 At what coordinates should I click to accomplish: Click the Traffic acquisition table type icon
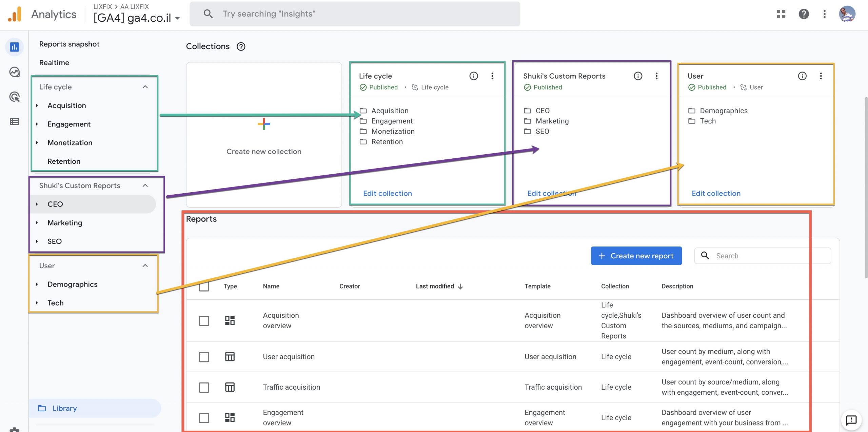(x=230, y=387)
